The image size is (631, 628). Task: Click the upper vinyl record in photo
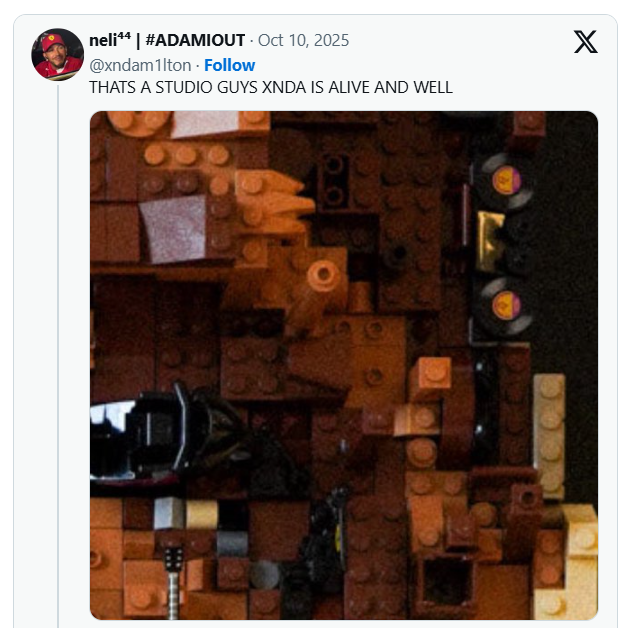pyautogui.click(x=505, y=181)
